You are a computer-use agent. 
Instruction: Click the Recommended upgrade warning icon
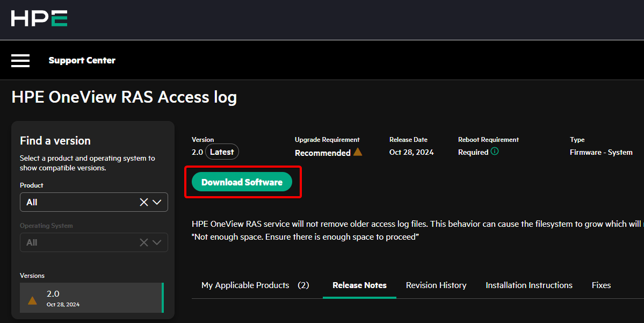tap(358, 152)
